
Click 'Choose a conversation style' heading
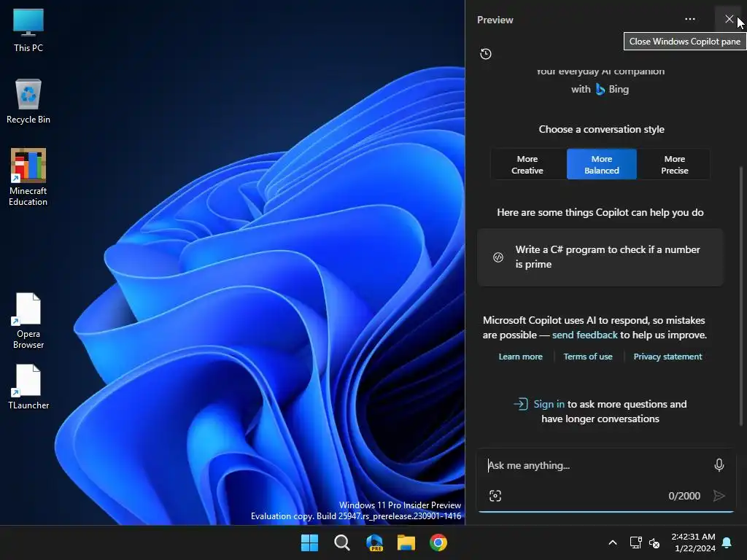coord(601,129)
